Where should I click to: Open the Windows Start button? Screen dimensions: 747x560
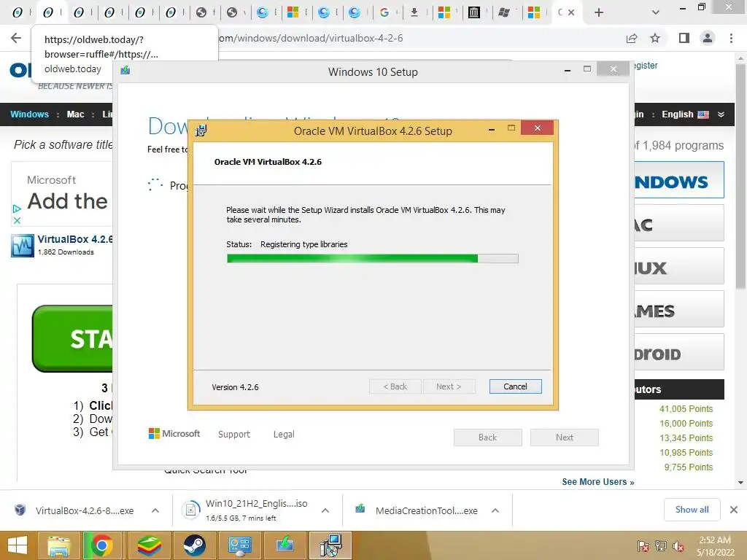[18, 545]
